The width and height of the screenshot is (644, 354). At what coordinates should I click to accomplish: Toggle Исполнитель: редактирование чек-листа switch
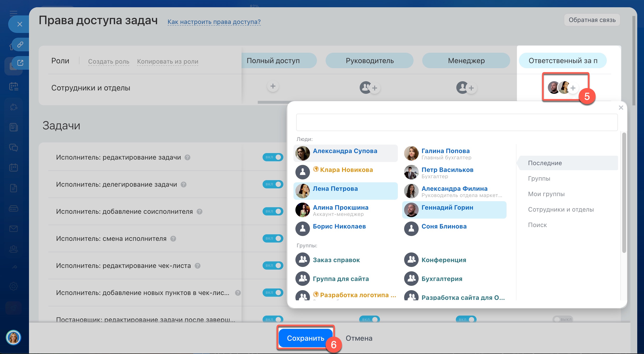click(273, 265)
